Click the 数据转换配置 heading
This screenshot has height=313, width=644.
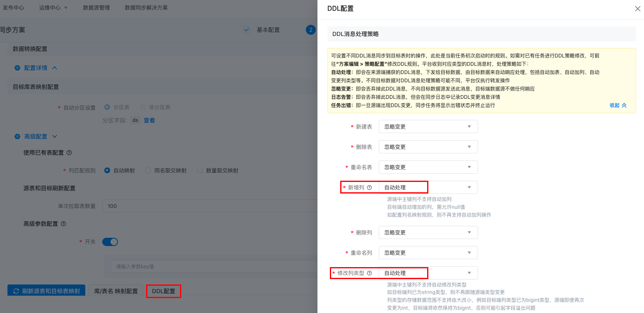tap(30, 49)
